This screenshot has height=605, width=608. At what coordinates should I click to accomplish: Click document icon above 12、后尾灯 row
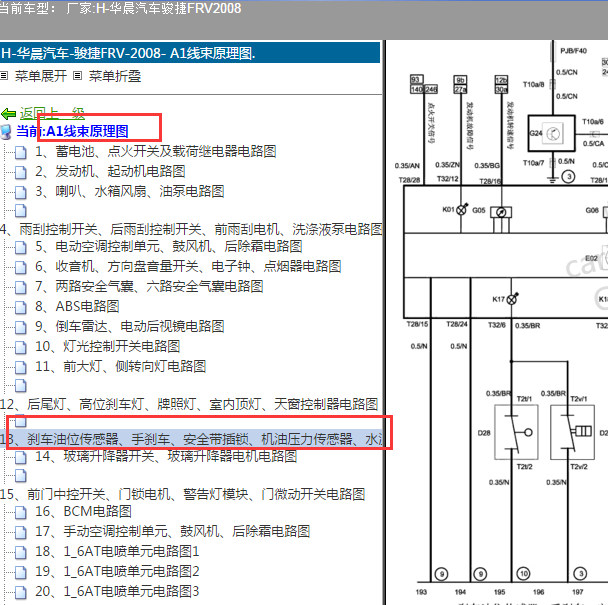pyautogui.click(x=21, y=385)
